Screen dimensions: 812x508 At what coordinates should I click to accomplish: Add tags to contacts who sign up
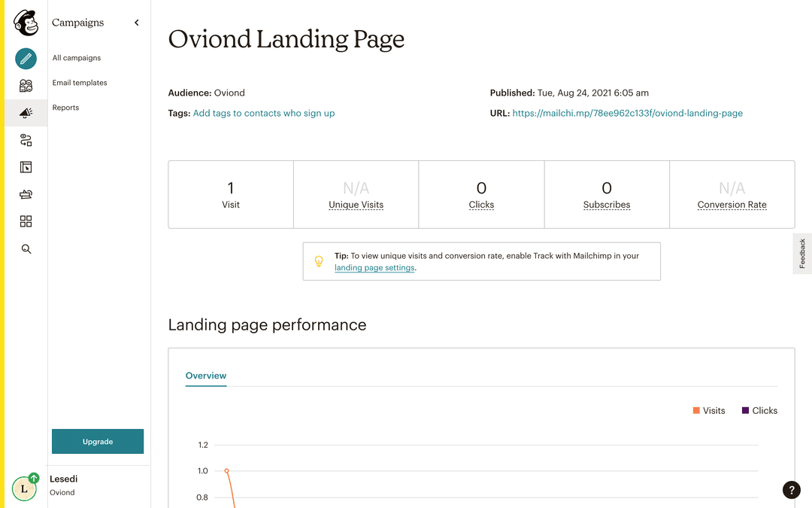click(264, 113)
